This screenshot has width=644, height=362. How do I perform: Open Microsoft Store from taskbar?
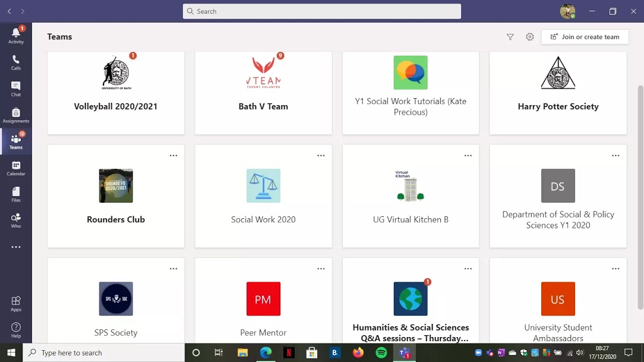tap(312, 352)
